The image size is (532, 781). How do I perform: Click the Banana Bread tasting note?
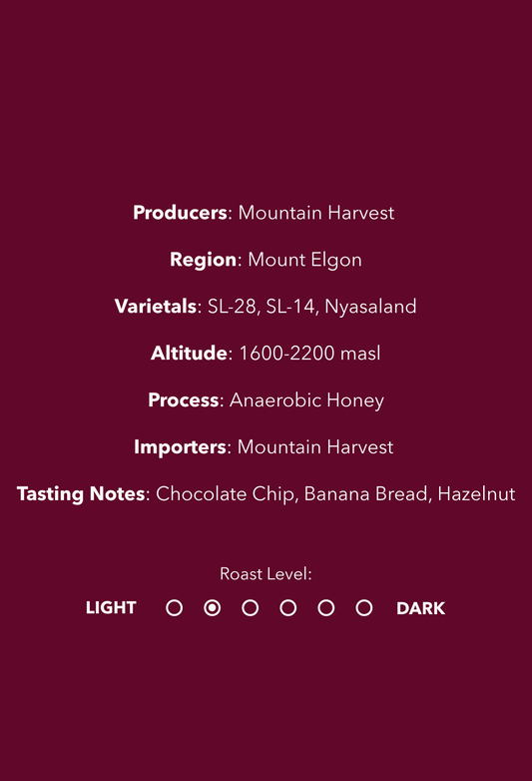366,494
